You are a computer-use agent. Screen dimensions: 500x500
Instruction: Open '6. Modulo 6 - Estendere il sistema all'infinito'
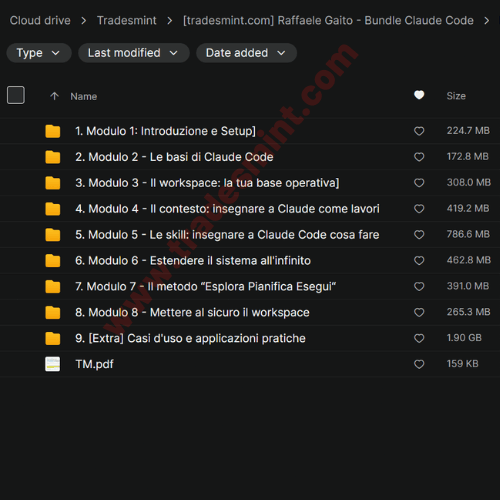point(193,261)
